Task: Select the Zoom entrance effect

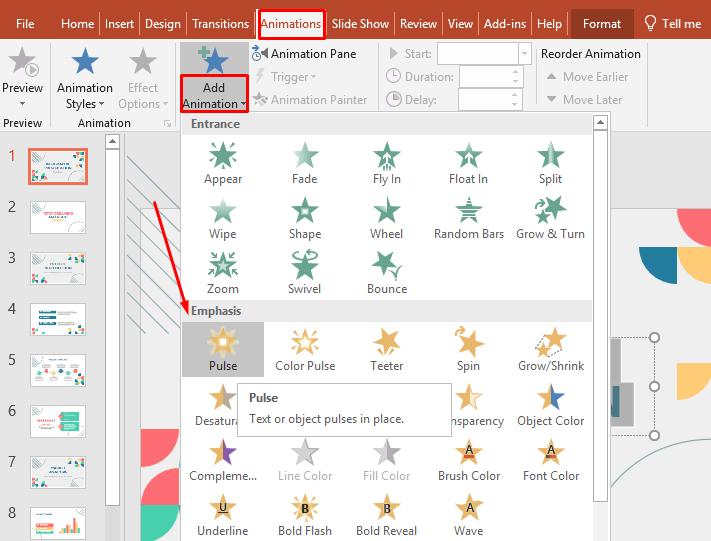Action: (x=223, y=273)
